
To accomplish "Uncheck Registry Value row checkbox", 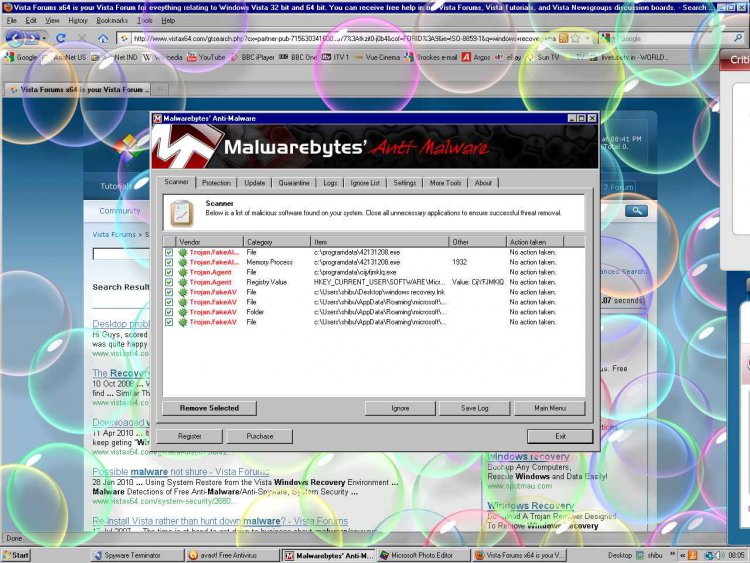I will pyautogui.click(x=169, y=282).
